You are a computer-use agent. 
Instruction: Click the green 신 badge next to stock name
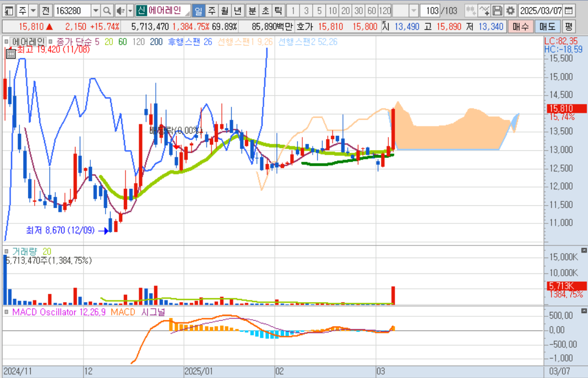[x=141, y=10]
